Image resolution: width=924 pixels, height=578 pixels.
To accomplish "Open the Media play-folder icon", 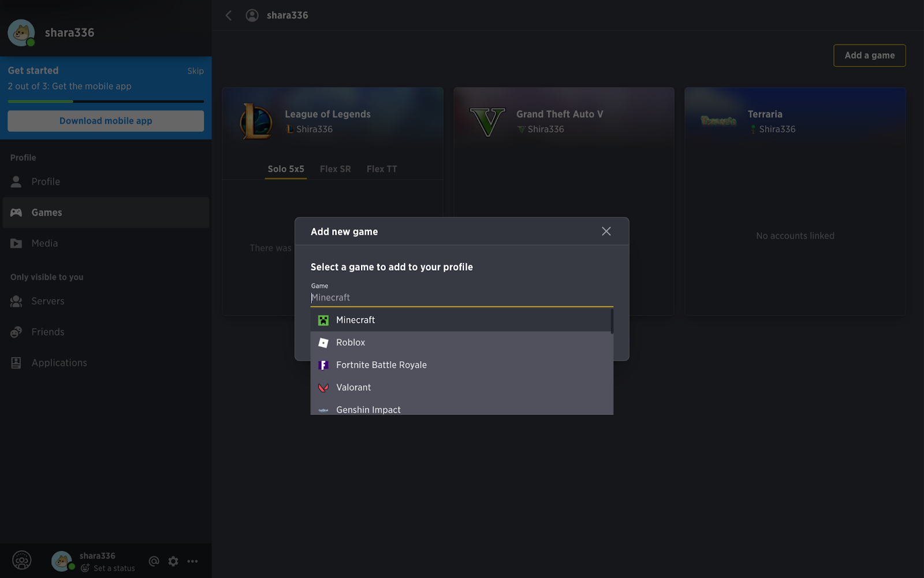I will pyautogui.click(x=16, y=243).
